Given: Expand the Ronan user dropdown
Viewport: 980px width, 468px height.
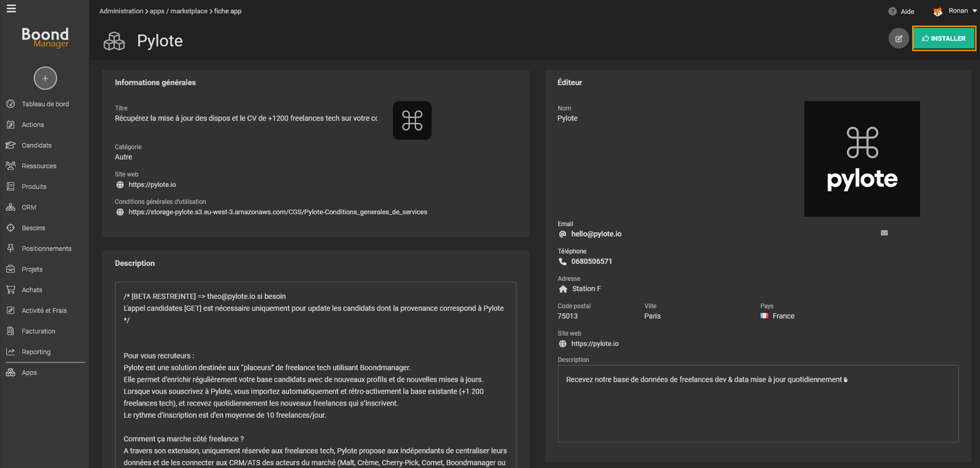Looking at the screenshot, I should pos(974,11).
